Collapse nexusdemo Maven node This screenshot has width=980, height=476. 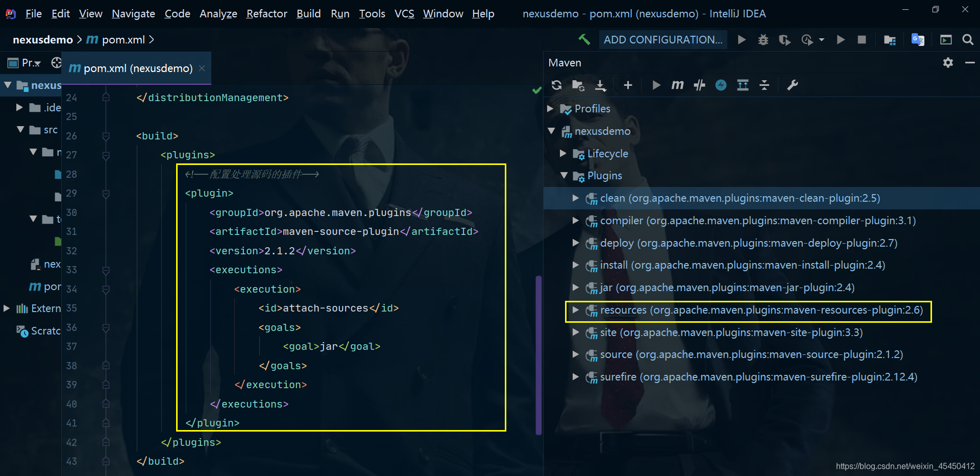pyautogui.click(x=551, y=131)
